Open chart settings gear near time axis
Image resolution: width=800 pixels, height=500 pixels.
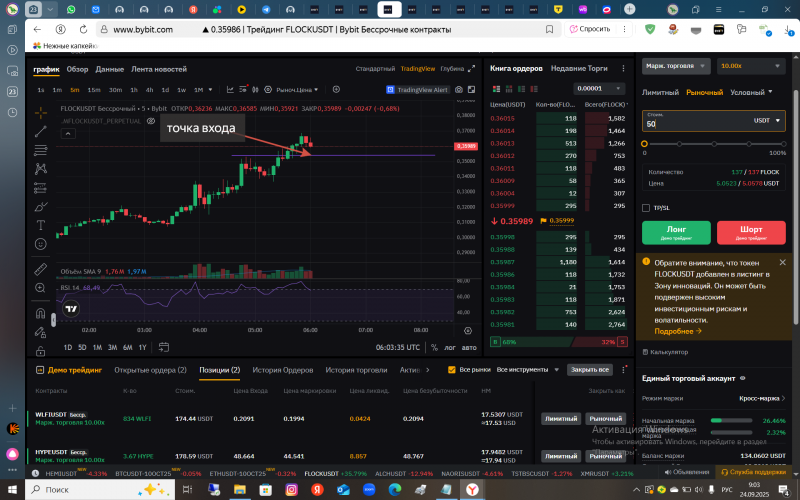468,331
